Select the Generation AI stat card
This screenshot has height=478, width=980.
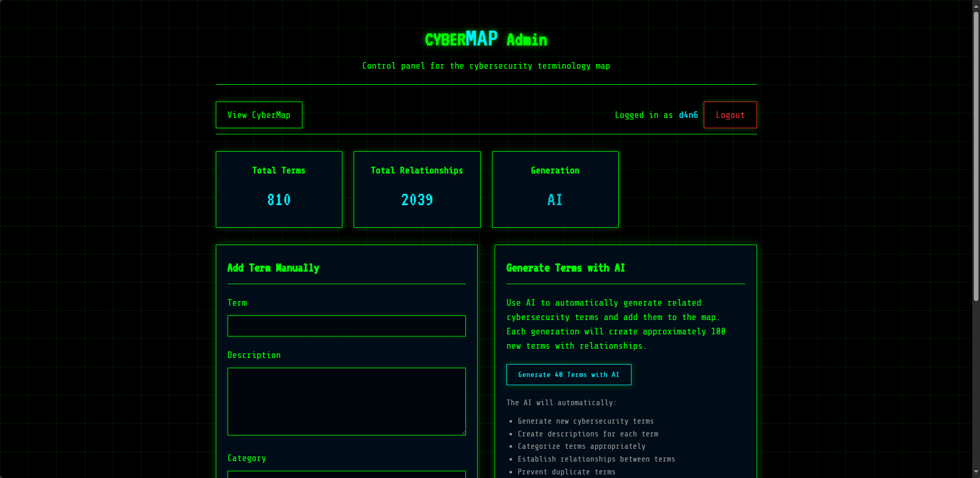click(555, 189)
